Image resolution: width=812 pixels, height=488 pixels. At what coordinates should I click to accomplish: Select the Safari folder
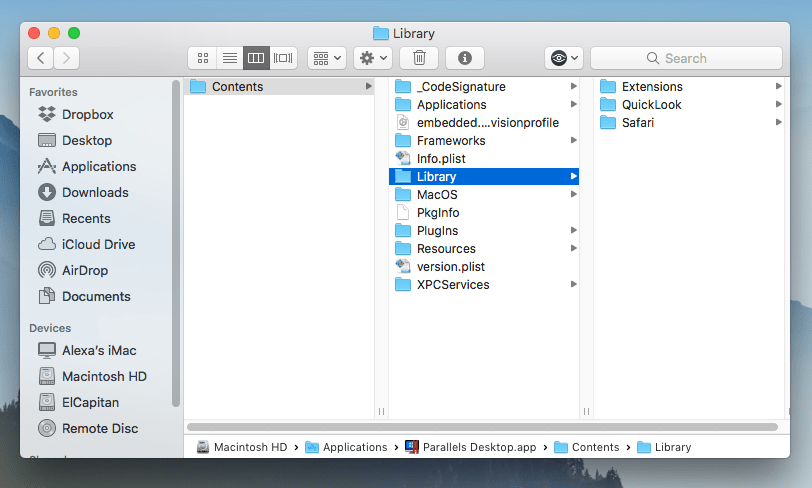click(x=689, y=123)
